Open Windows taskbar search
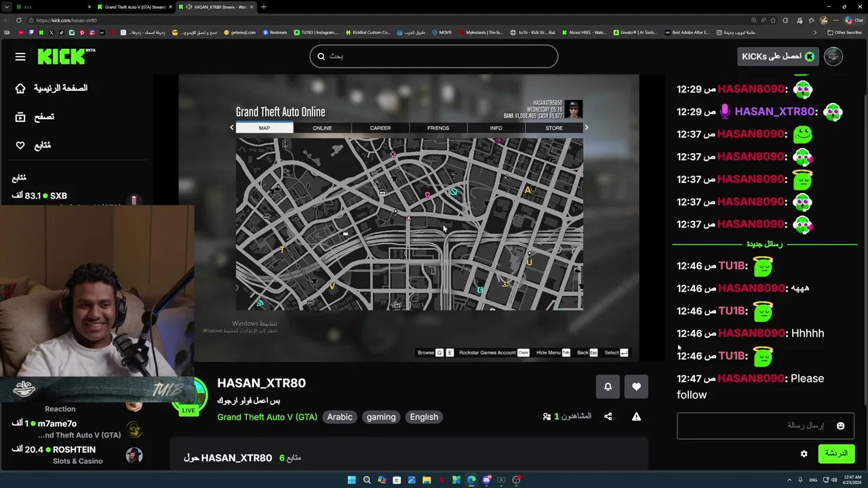 point(367,480)
